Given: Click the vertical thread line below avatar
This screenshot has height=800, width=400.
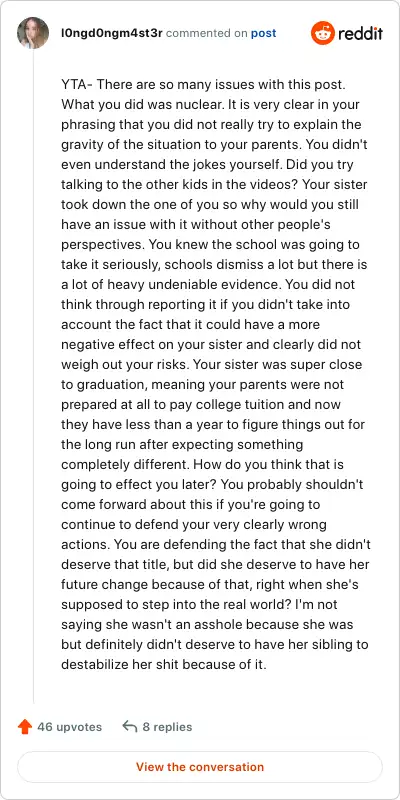Looking at the screenshot, I should (x=33, y=377).
